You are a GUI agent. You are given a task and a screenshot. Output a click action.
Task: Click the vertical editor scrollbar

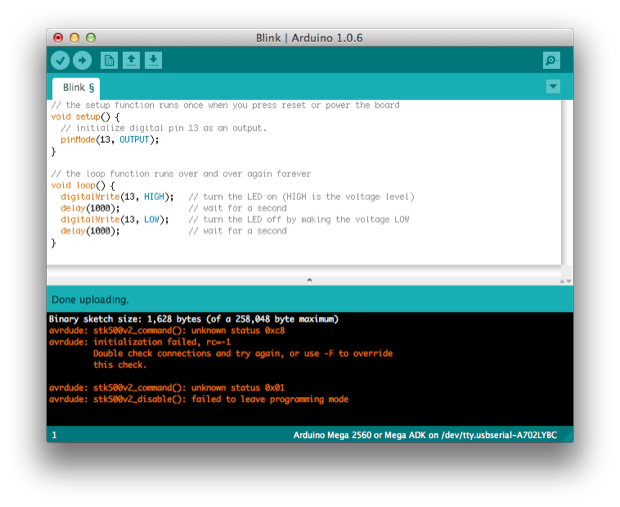pyautogui.click(x=566, y=183)
